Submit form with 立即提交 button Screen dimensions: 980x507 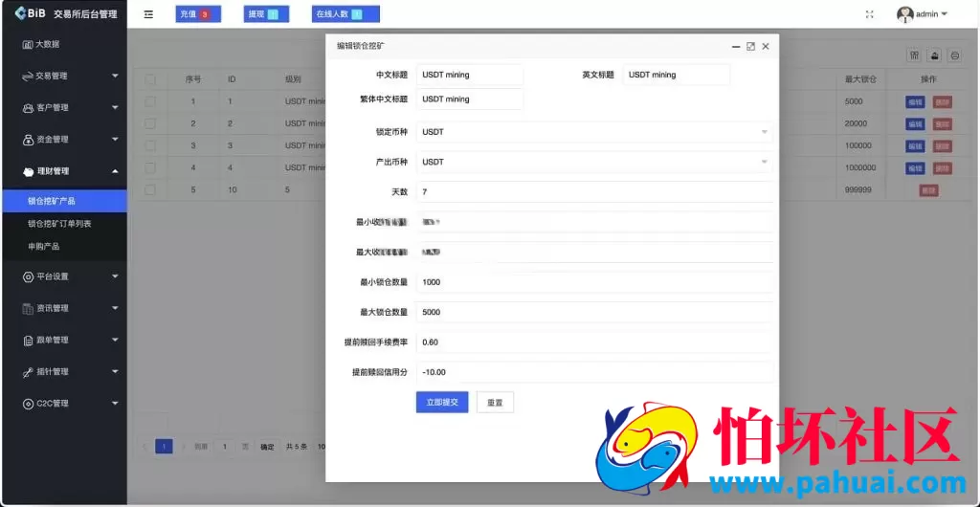(x=442, y=402)
